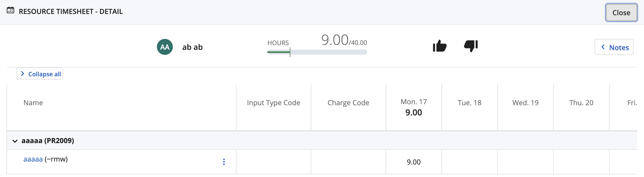Click the AA user avatar

click(165, 47)
